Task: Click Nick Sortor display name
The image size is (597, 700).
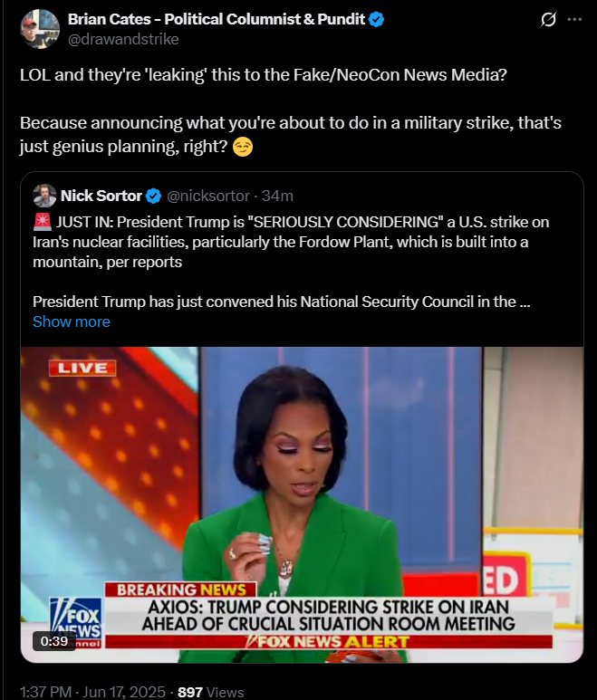Action: tap(101, 196)
